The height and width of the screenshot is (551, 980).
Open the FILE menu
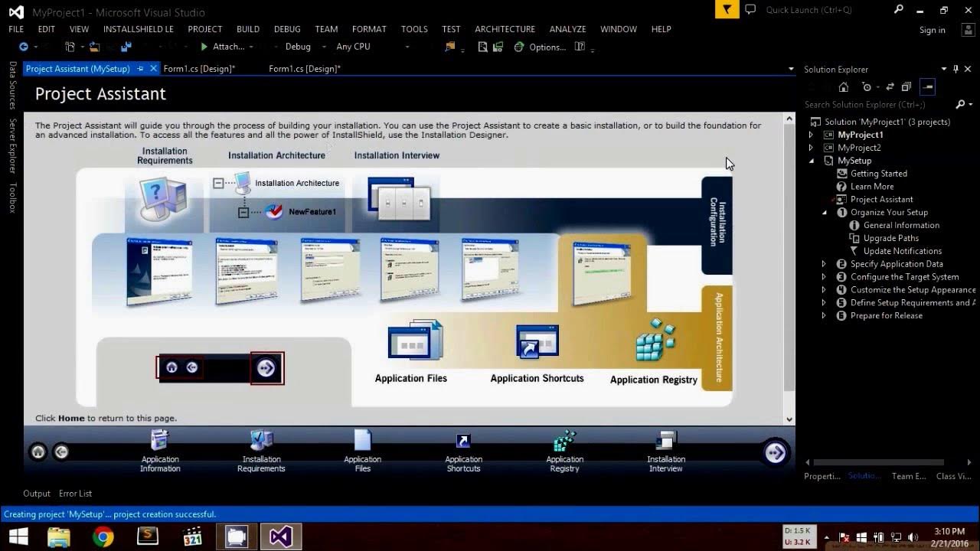(16, 29)
